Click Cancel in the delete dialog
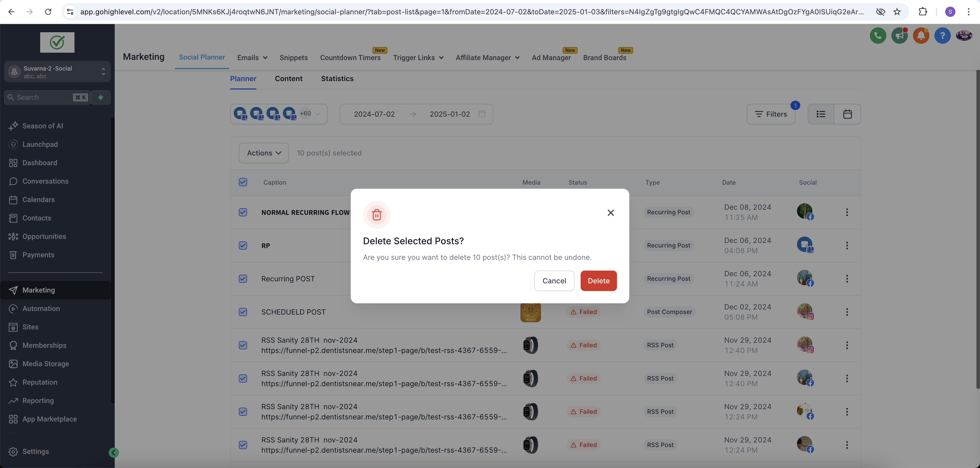980x468 pixels. point(554,281)
